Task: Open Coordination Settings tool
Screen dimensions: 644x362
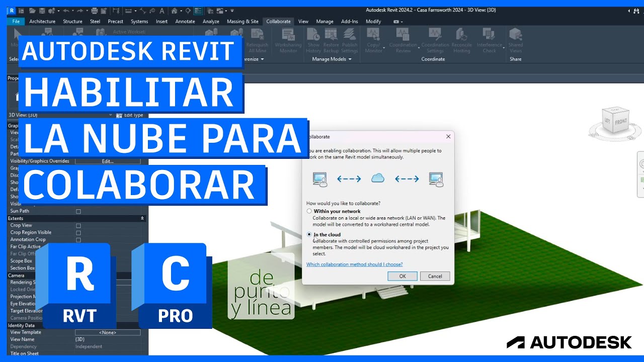Action: pos(435,41)
